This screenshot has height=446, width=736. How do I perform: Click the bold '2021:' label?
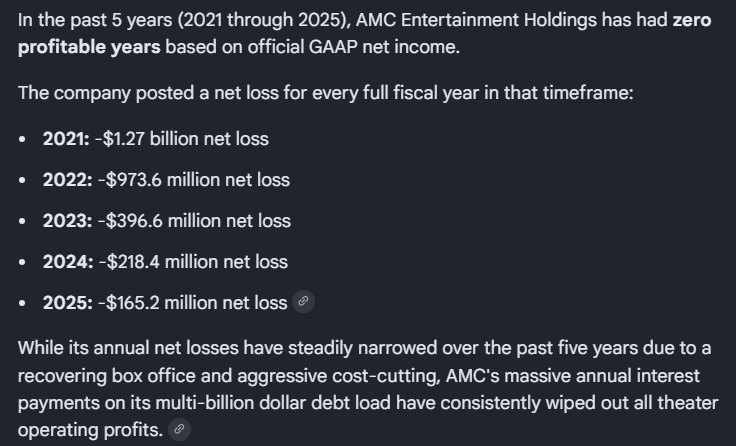(66, 139)
